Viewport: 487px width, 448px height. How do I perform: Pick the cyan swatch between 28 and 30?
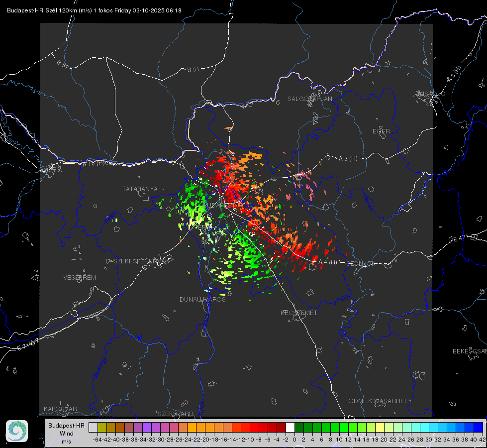(x=425, y=427)
